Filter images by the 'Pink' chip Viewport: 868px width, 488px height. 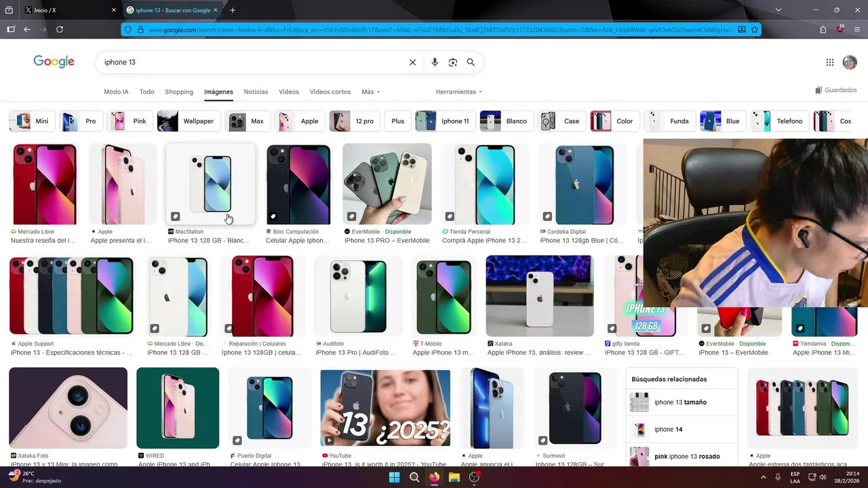(x=130, y=121)
